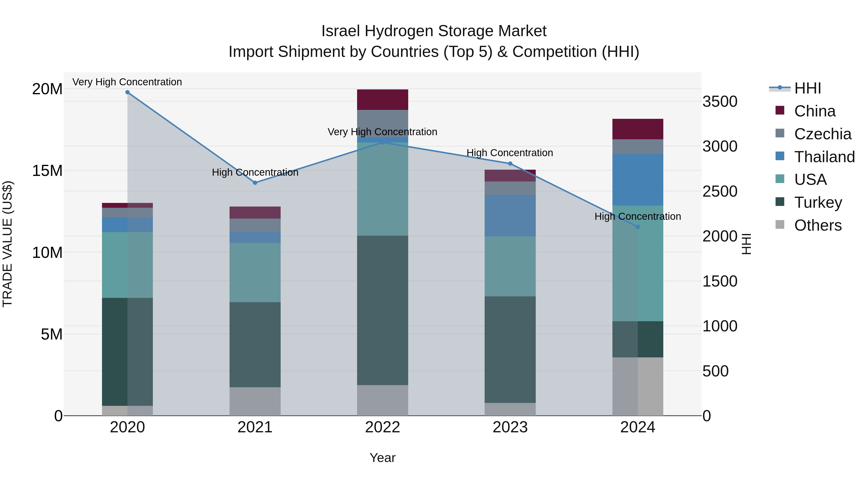Click the 3500 tick on the HHI axis

click(720, 102)
